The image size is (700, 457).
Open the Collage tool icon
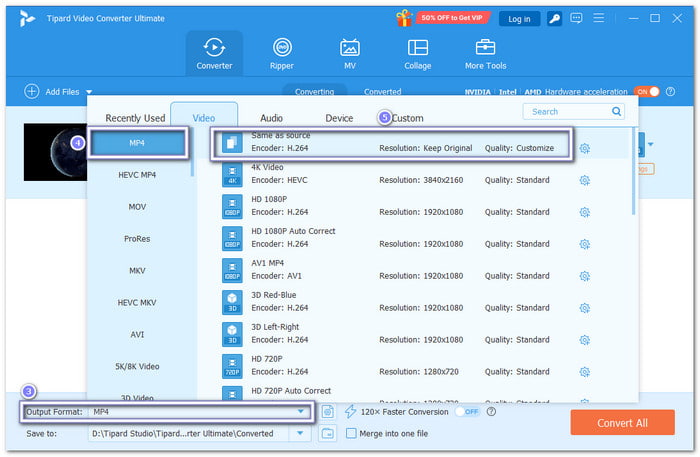click(417, 47)
